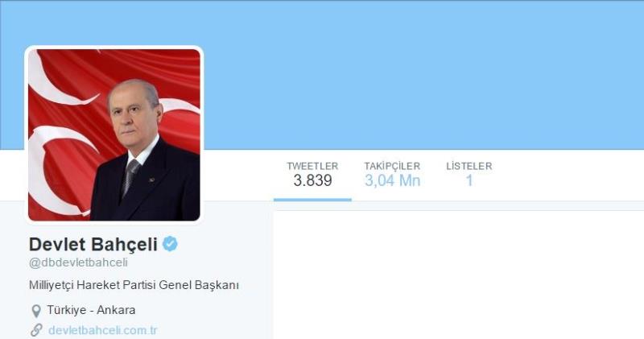Click the @dbdevletbahceli handle
This screenshot has height=339, width=644.
click(x=78, y=263)
